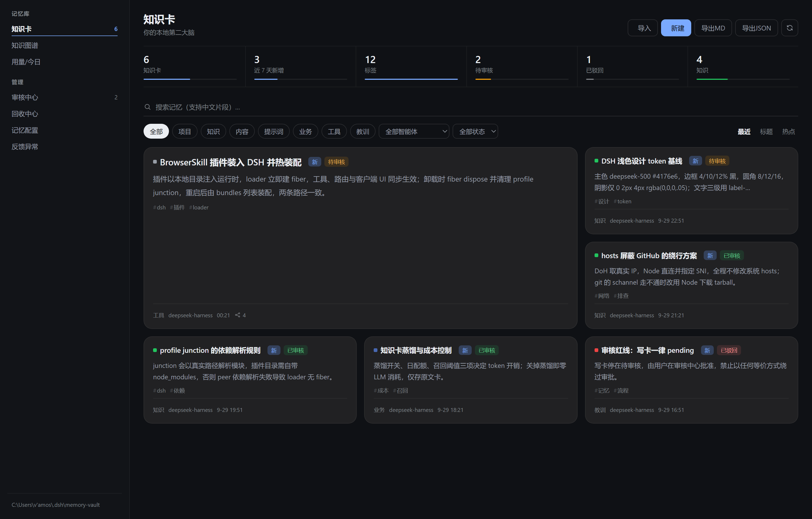Filter cards by 提示词
This screenshot has height=519, width=812.
coord(274,131)
